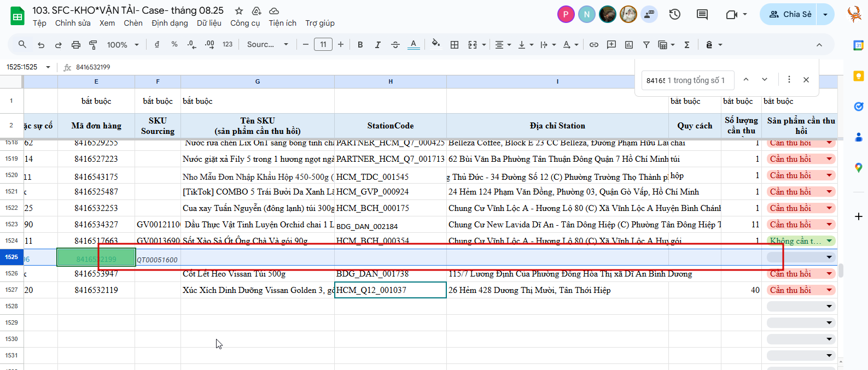
Task: Open the Xem menu
Action: 107,23
